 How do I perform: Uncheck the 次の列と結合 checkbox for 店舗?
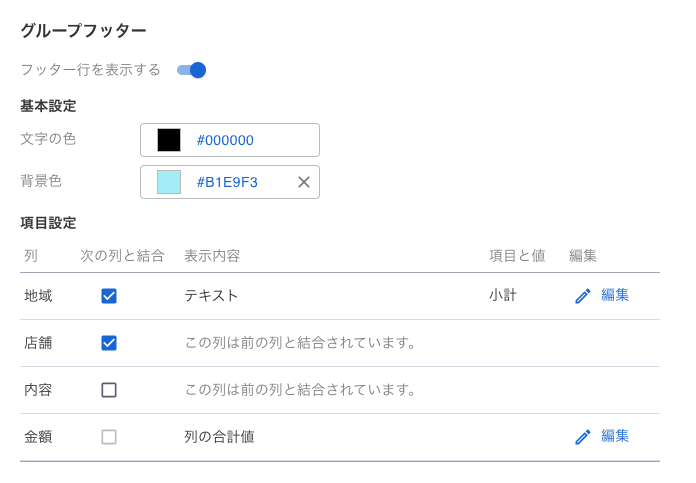[109, 343]
